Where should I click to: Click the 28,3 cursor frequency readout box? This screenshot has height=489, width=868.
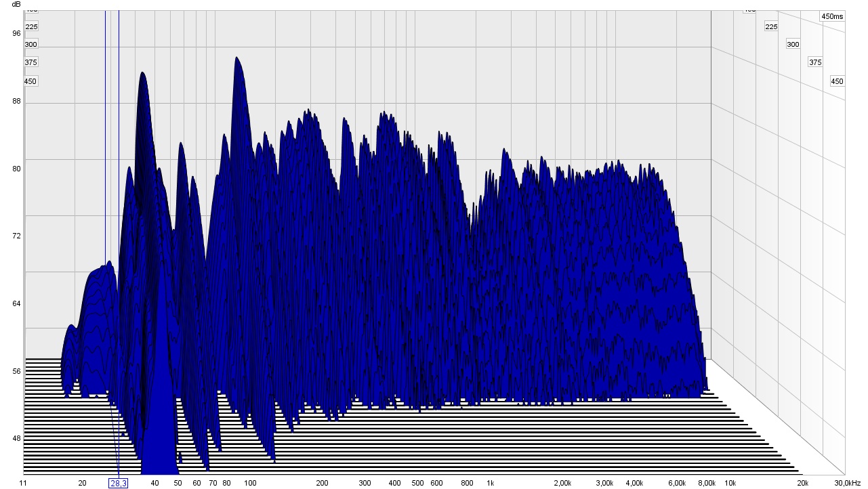[119, 483]
